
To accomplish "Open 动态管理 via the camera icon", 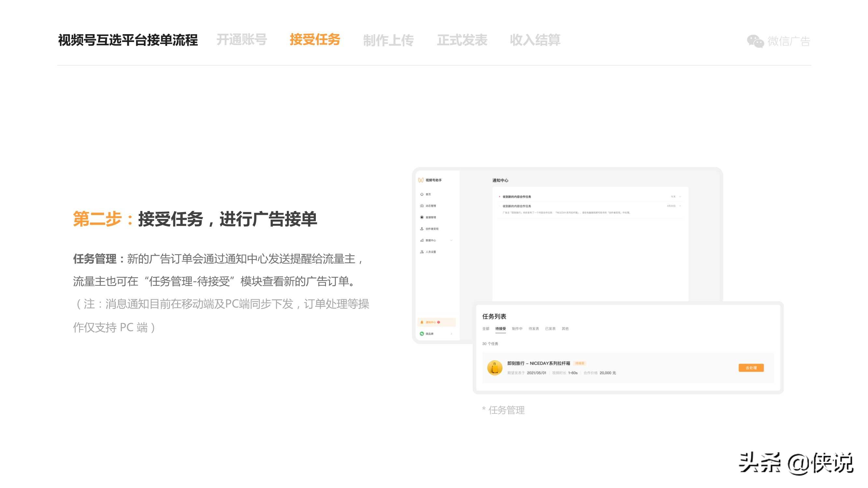I will coord(422,206).
